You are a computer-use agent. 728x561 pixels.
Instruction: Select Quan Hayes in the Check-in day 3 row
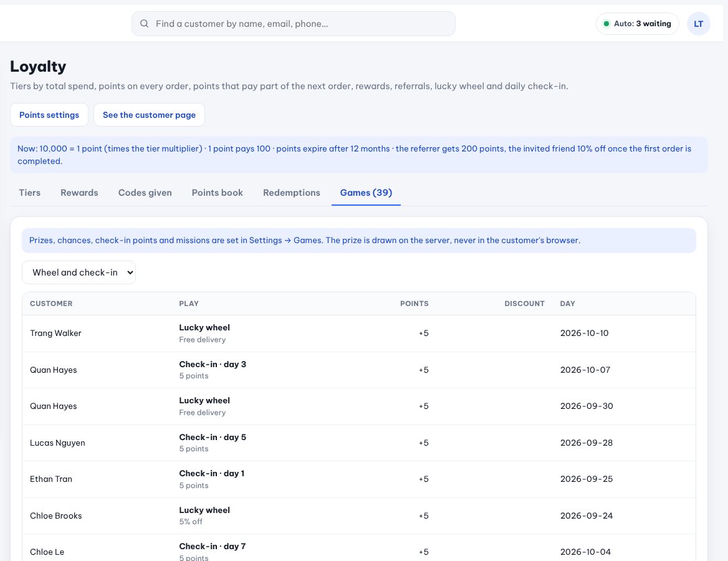click(x=54, y=370)
